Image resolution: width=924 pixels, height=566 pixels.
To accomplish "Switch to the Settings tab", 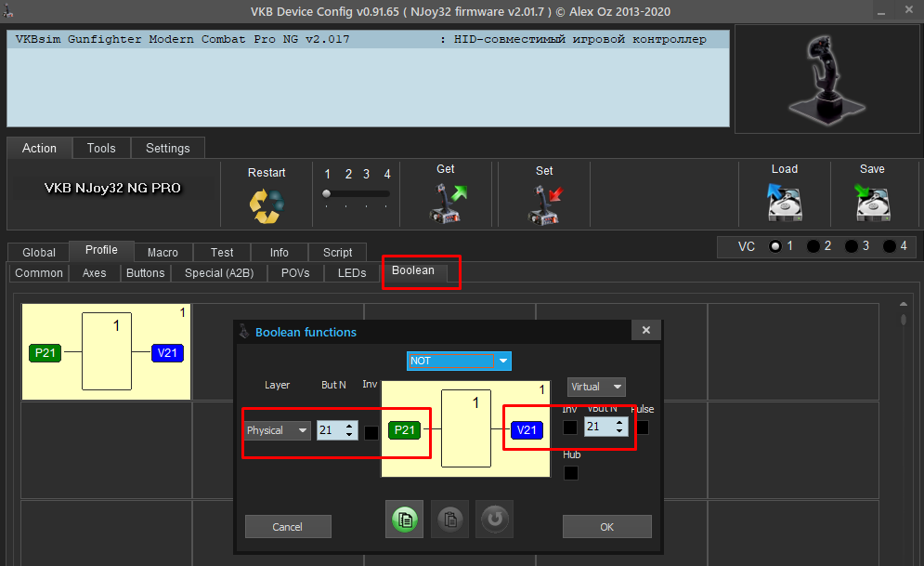I will click(x=168, y=148).
